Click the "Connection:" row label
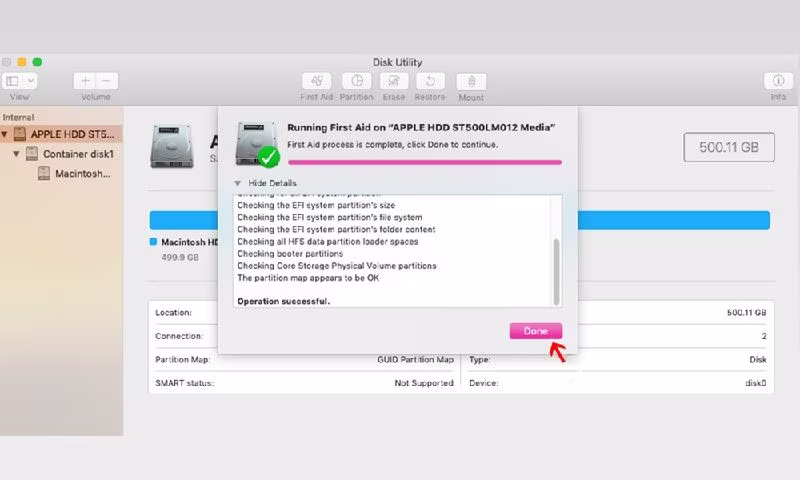Image resolution: width=800 pixels, height=480 pixels. pos(179,336)
